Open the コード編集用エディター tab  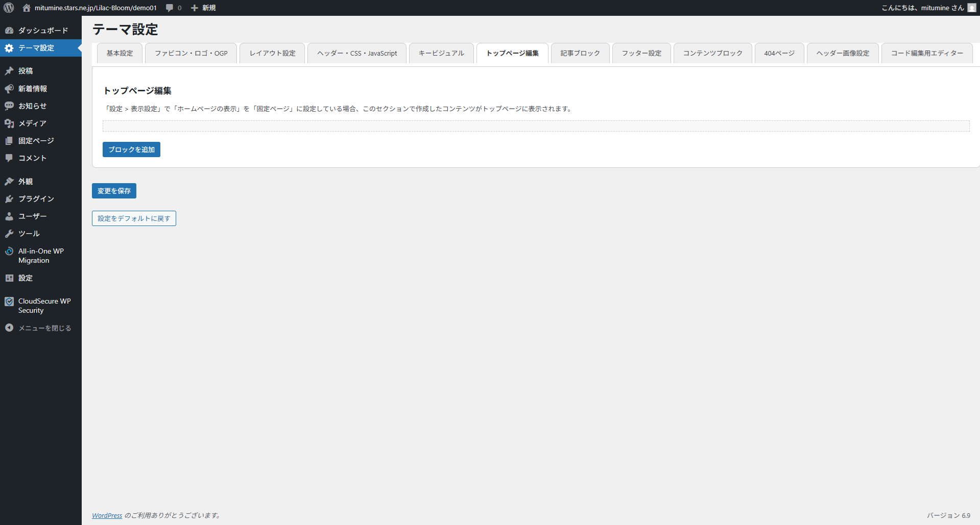tap(927, 53)
